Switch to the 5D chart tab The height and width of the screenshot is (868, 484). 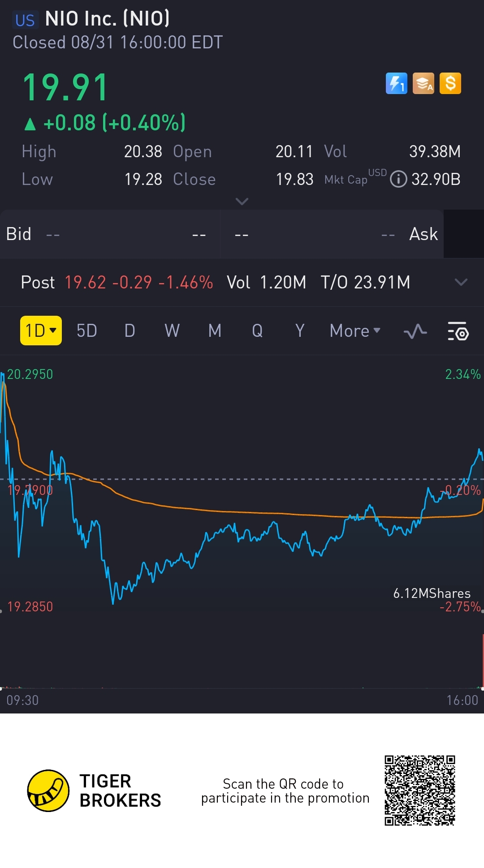pyautogui.click(x=87, y=331)
